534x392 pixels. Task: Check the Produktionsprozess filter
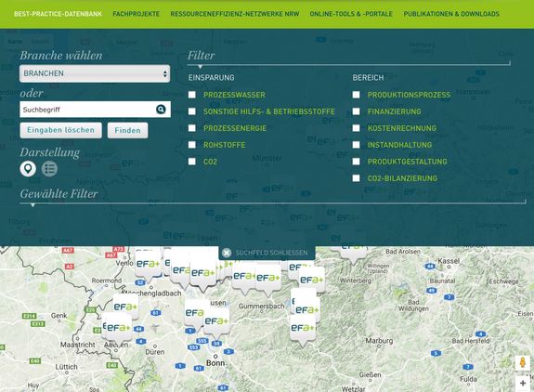click(x=357, y=95)
